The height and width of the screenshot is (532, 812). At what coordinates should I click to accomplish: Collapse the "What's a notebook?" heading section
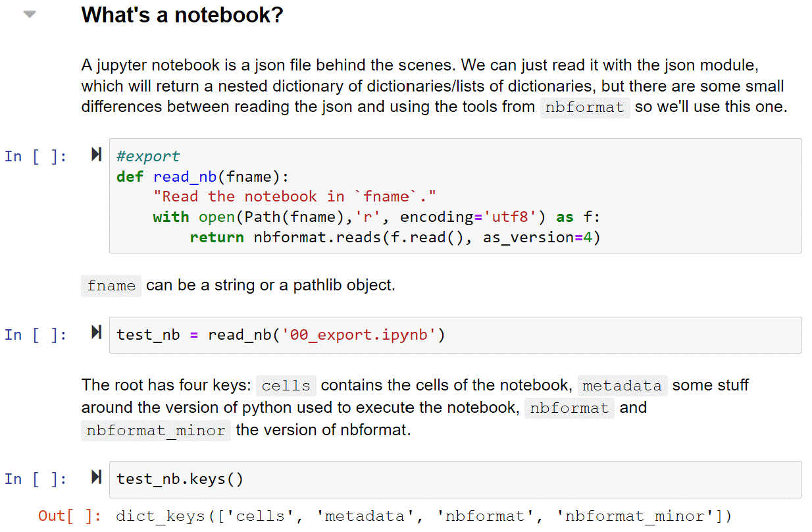point(29,14)
